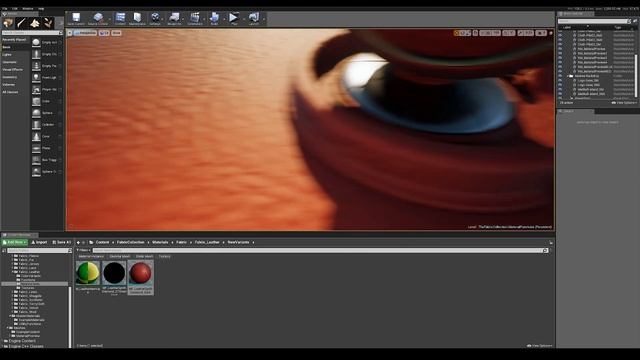Click the Build toolbar icon
This screenshot has width=640, height=360.
(x=214, y=18)
